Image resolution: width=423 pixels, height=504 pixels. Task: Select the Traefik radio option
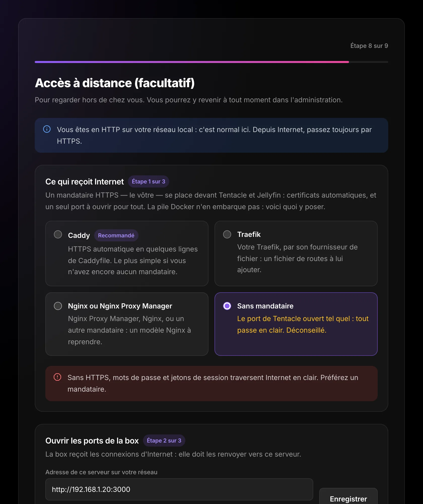tap(227, 234)
